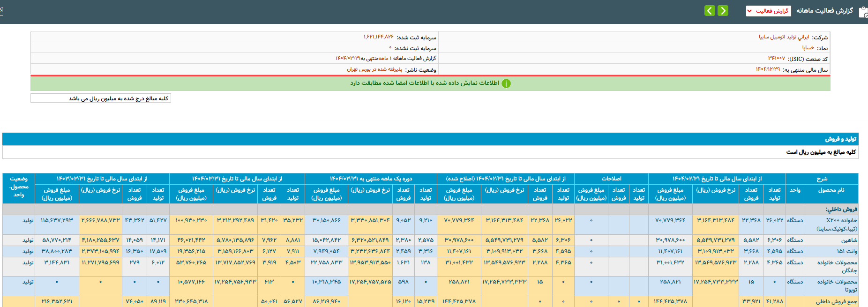Click the fiscal year end date value
Viewport: 868px width, 307px height.
[768, 69]
